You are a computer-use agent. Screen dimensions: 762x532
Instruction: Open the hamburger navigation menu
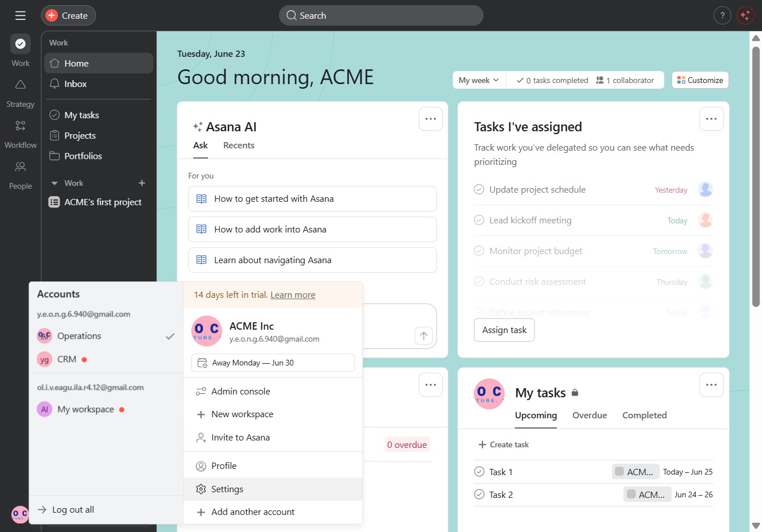(x=20, y=15)
